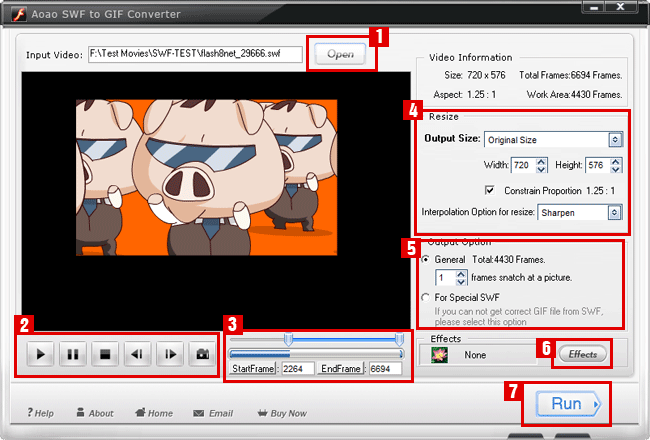Click the Flash logo in title bar
This screenshot has height=440, width=650.
(x=19, y=14)
